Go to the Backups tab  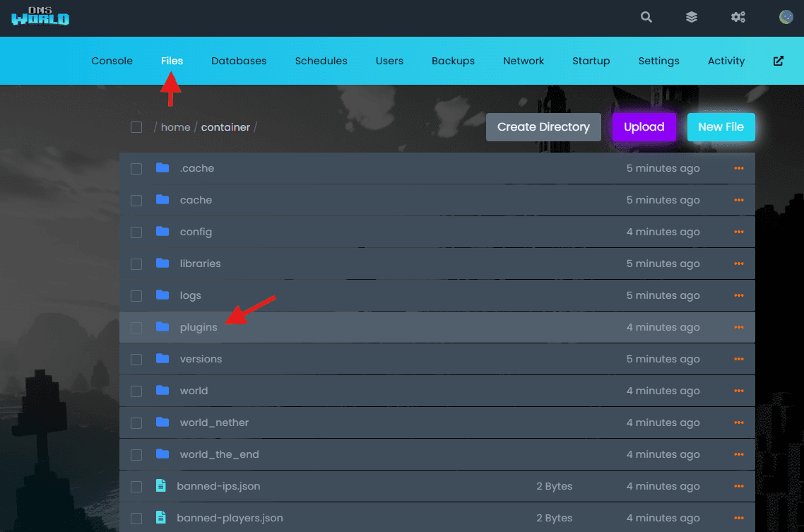point(453,61)
